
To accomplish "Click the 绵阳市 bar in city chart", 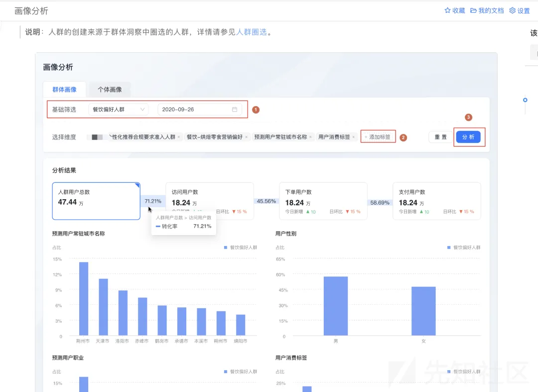I will pos(241,325).
